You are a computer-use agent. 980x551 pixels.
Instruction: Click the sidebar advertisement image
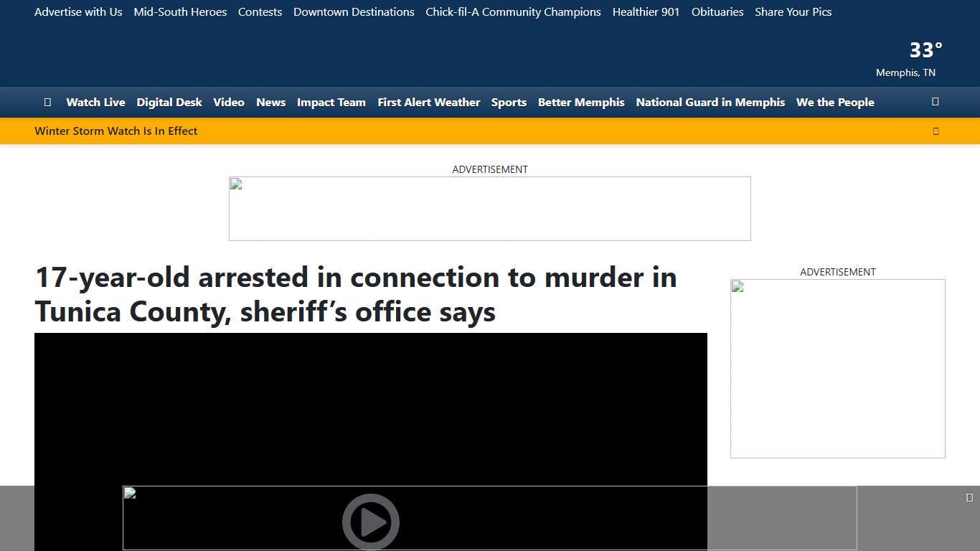pos(837,368)
